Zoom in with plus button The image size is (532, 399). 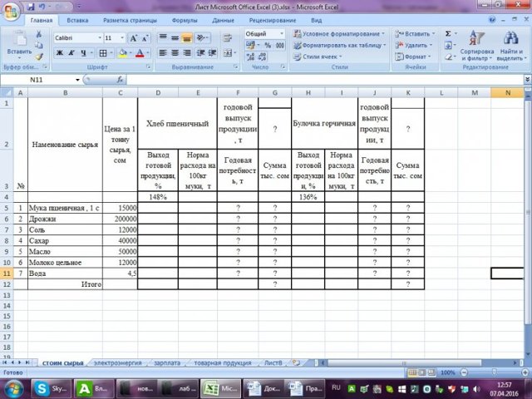525,372
